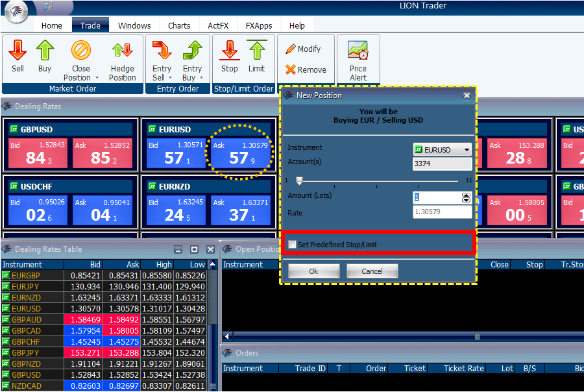The image size is (584, 392).
Task: Click the NZDCAD row icon in rates table
Action: coord(6,386)
